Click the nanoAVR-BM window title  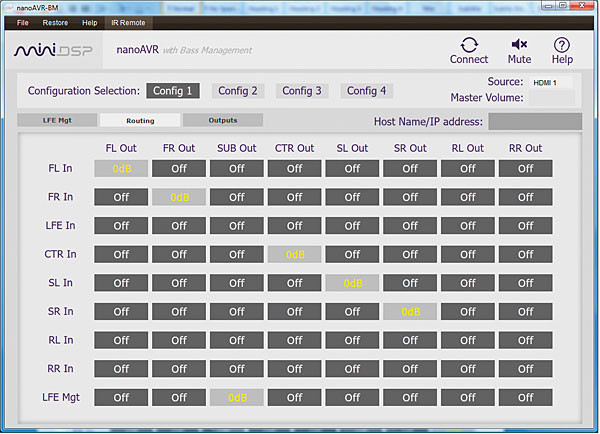(x=37, y=8)
